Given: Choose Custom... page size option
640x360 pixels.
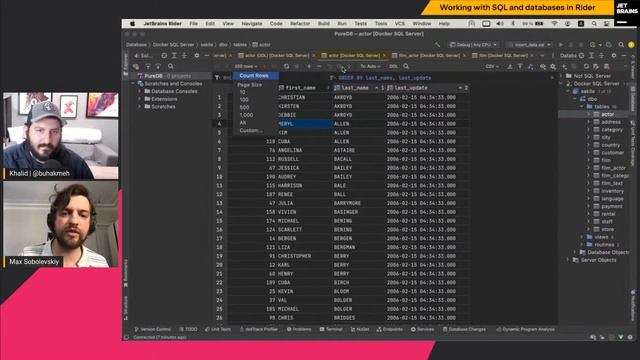Looking at the screenshot, I should (x=251, y=131).
